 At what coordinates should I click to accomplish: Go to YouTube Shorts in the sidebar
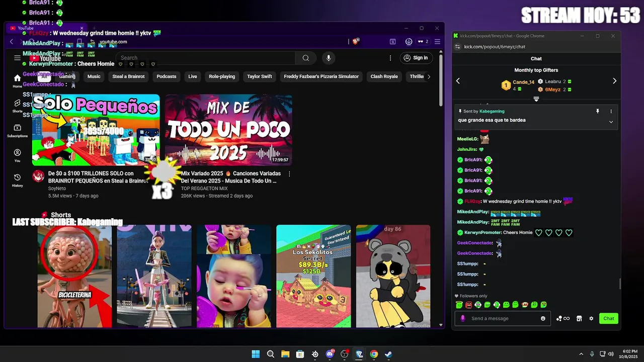tap(17, 106)
